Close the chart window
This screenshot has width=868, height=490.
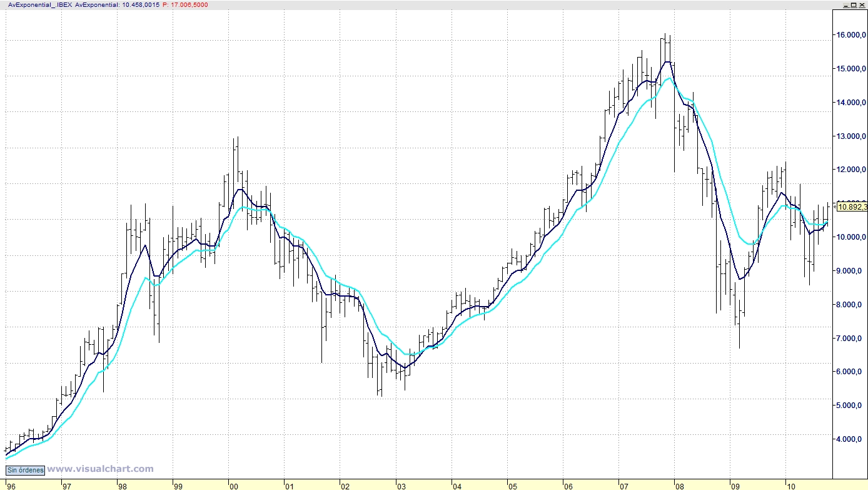tap(862, 4)
